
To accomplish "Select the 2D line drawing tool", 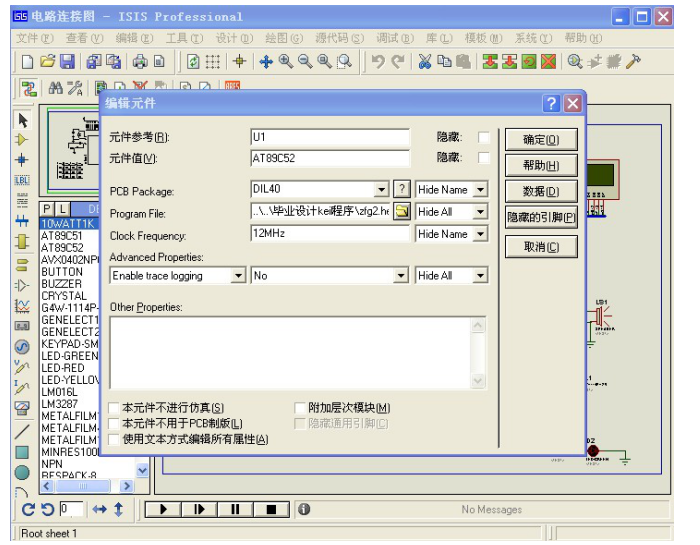I will (x=22, y=431).
